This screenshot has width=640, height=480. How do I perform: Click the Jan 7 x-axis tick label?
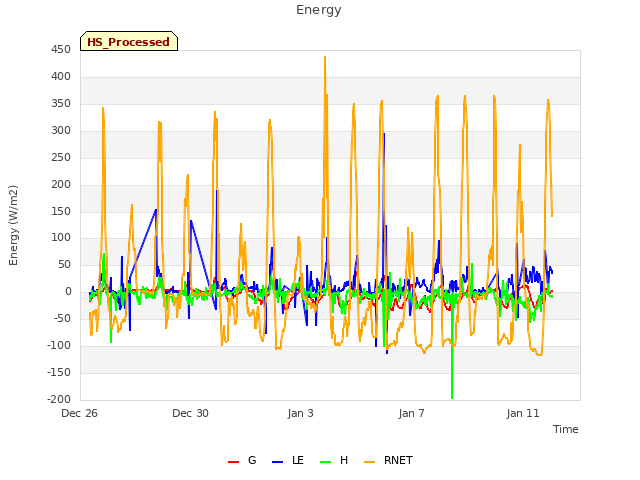click(411, 413)
